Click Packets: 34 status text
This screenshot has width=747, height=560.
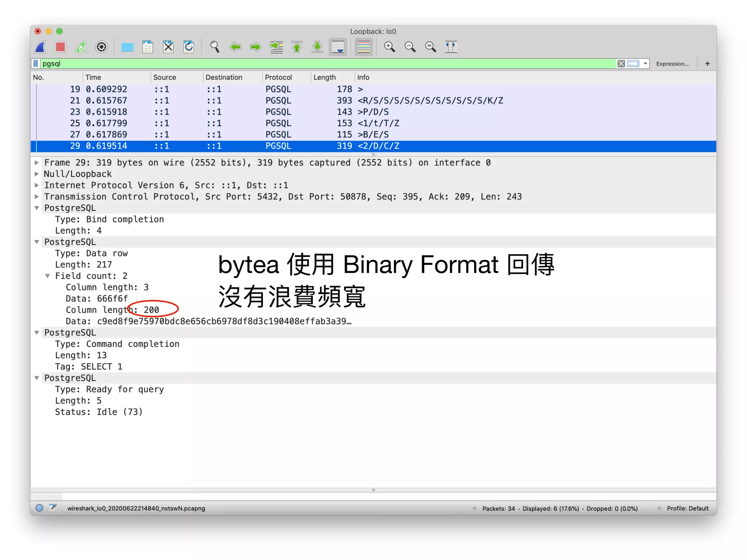pyautogui.click(x=499, y=508)
